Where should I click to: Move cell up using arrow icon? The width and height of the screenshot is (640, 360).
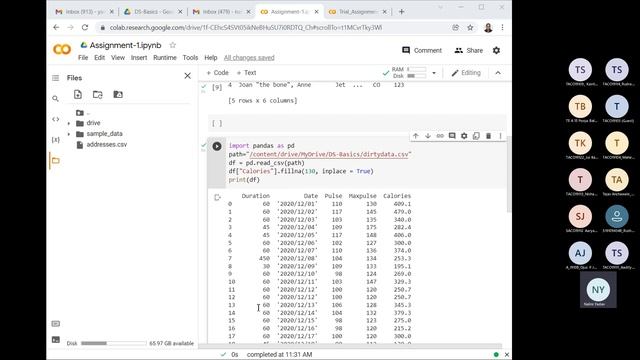tap(416, 136)
